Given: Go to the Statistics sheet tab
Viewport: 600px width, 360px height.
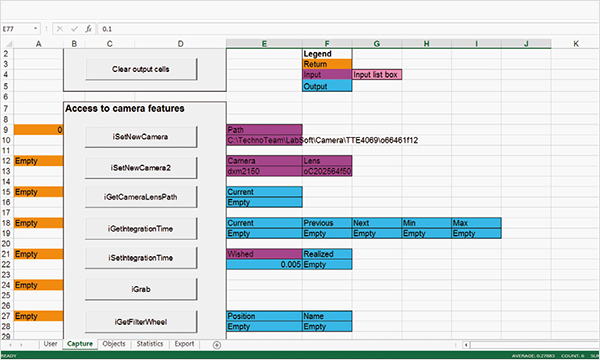Looking at the screenshot, I should (x=150, y=344).
